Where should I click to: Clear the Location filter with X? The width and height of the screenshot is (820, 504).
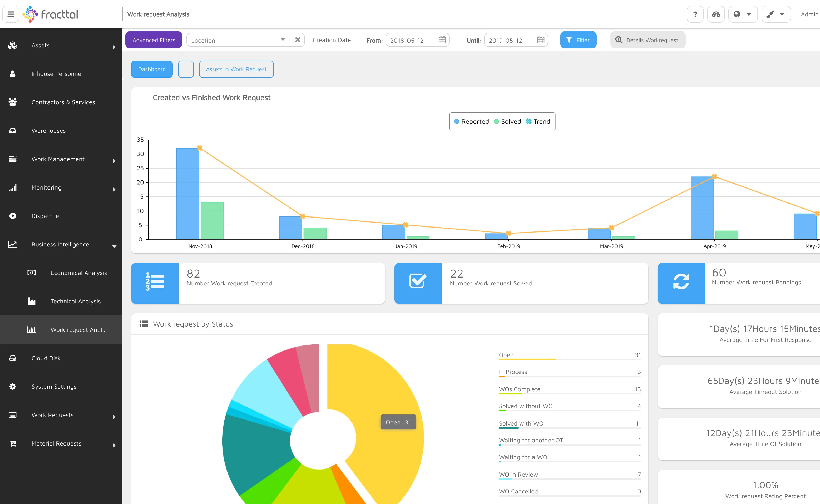coord(298,40)
